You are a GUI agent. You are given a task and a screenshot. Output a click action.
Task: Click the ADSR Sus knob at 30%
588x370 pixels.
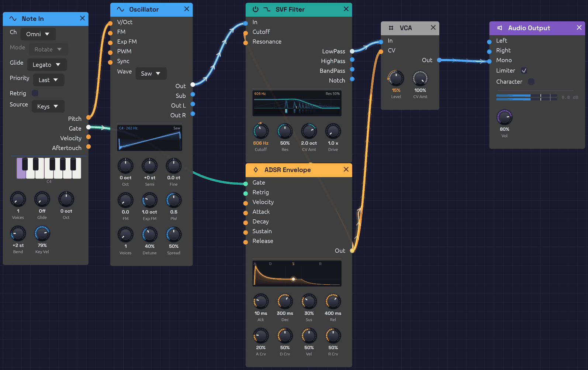pyautogui.click(x=309, y=301)
